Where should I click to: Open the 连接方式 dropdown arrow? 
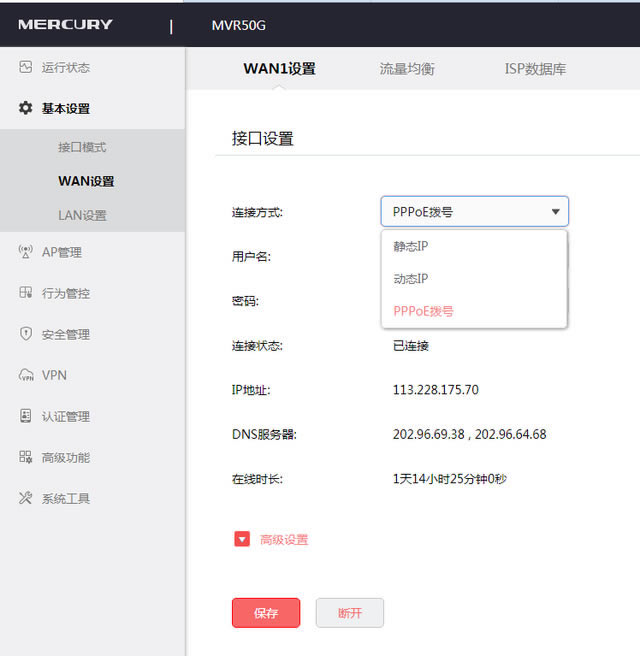tap(555, 212)
